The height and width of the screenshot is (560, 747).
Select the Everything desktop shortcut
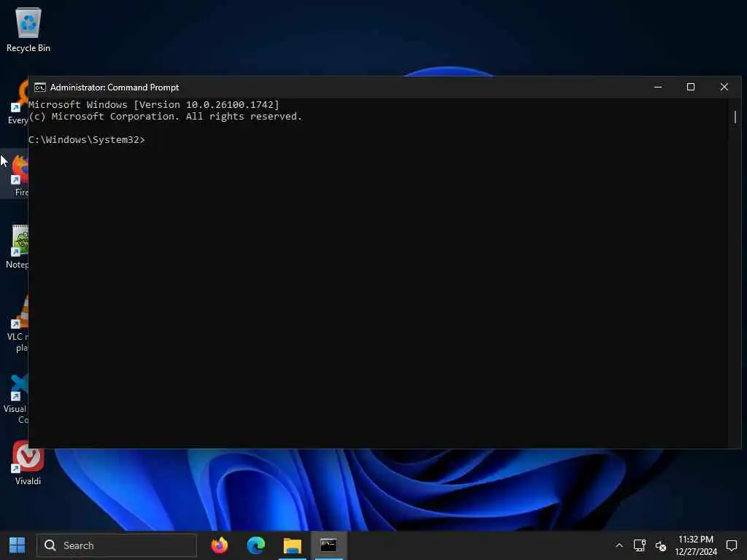click(18, 102)
